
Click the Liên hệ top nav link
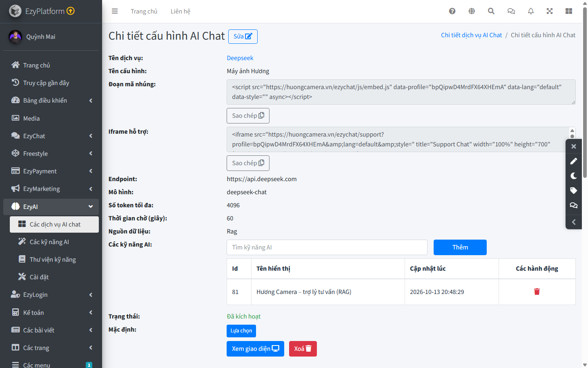pos(180,11)
